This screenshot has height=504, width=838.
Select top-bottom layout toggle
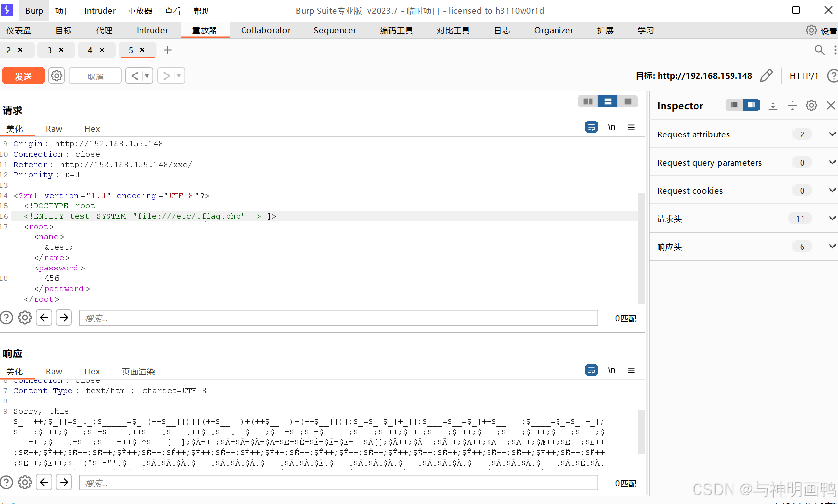coord(608,101)
